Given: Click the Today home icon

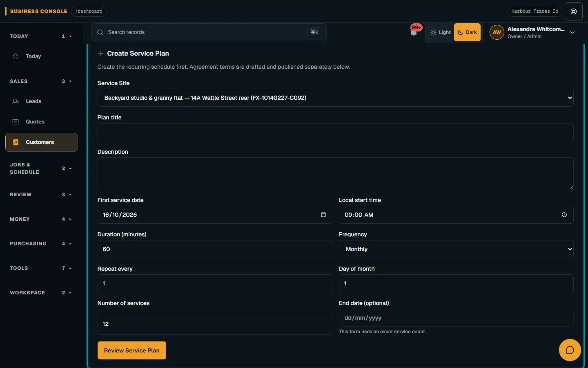Looking at the screenshot, I should 16,56.
